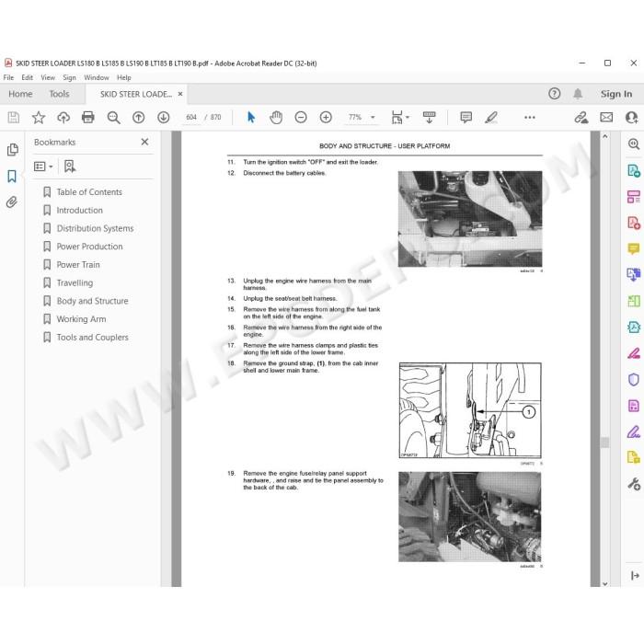Open Comment tool in right pane
Screen dimensions: 644x644
click(634, 248)
